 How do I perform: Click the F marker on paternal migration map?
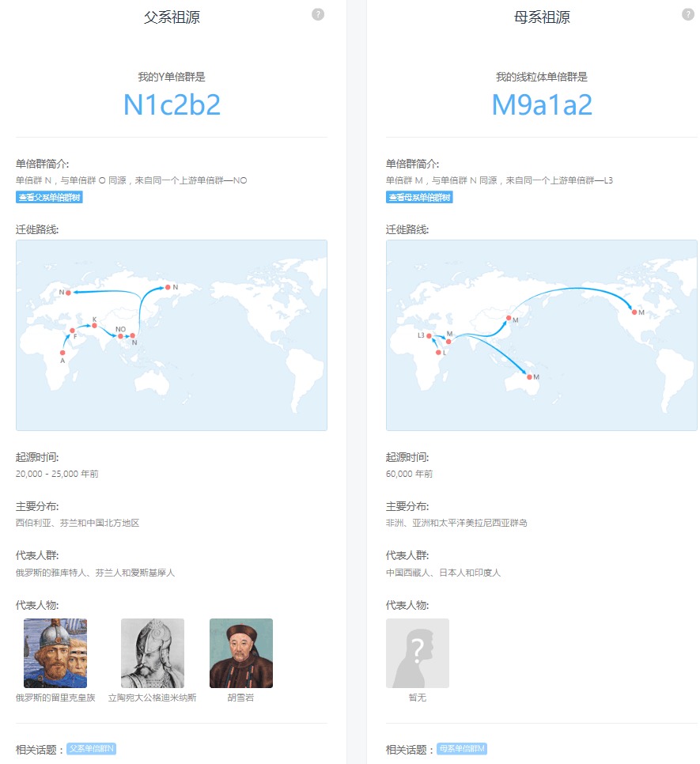[x=72, y=331]
